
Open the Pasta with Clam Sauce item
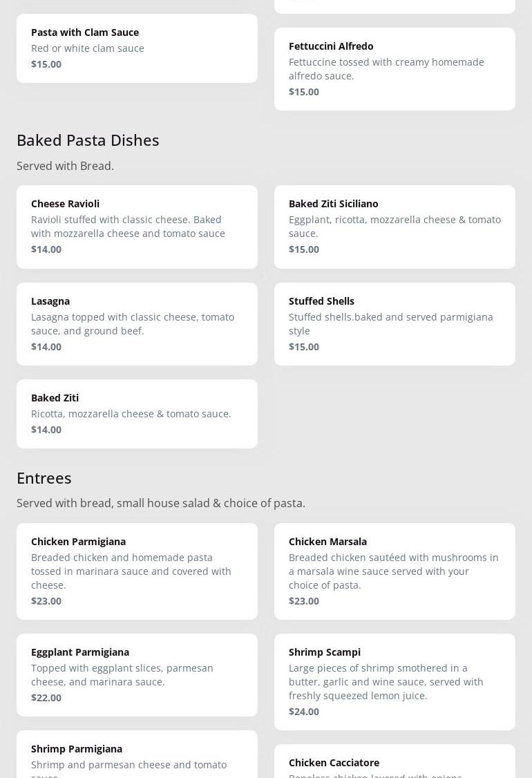click(x=137, y=48)
